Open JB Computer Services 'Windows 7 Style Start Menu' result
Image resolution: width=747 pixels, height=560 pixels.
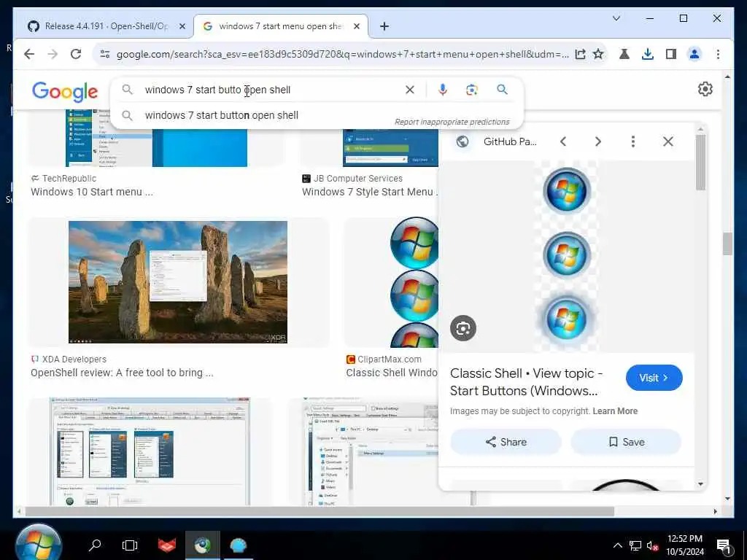[370, 192]
